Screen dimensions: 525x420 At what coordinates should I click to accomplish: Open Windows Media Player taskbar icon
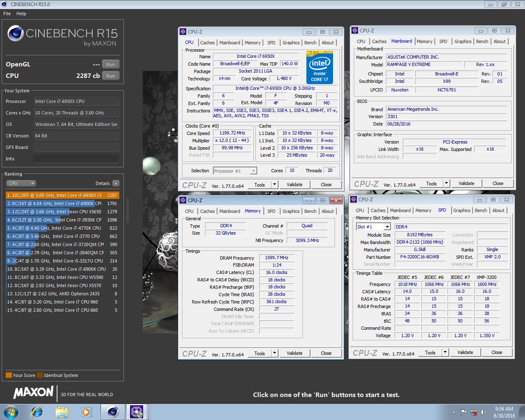pyautogui.click(x=87, y=412)
